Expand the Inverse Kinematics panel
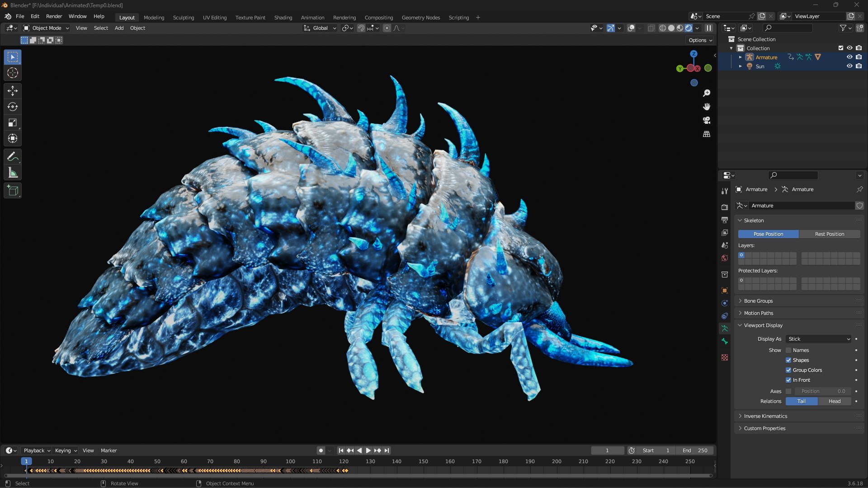The image size is (868, 488). point(799,416)
